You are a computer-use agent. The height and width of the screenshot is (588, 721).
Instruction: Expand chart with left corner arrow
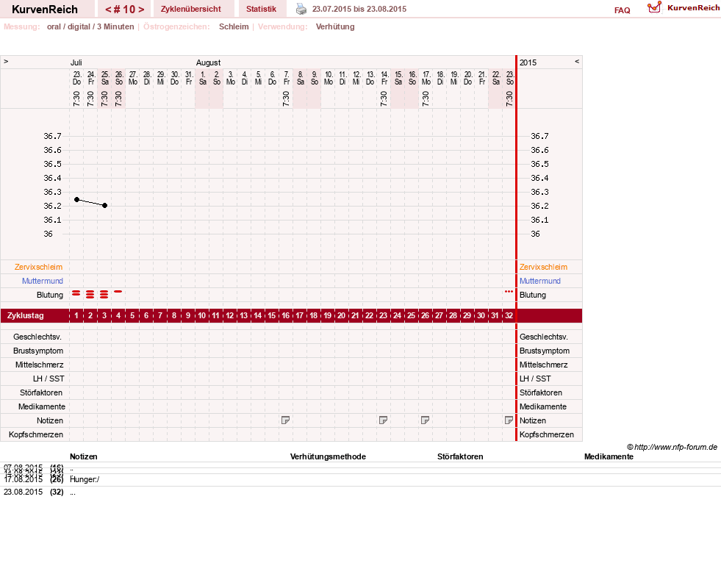click(x=6, y=62)
